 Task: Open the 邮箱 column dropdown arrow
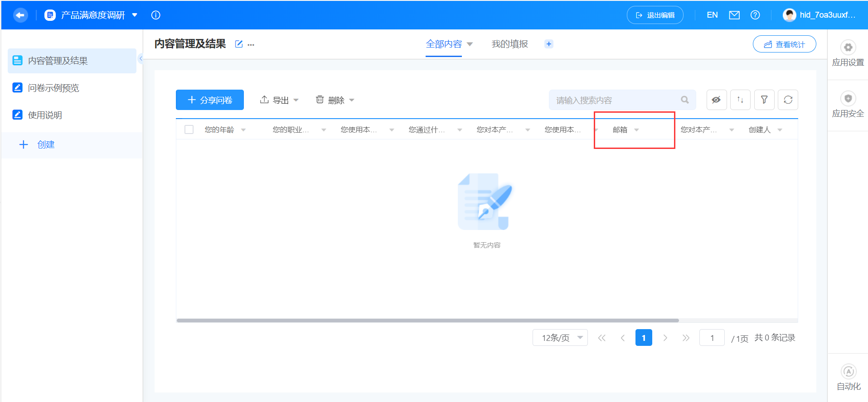636,130
